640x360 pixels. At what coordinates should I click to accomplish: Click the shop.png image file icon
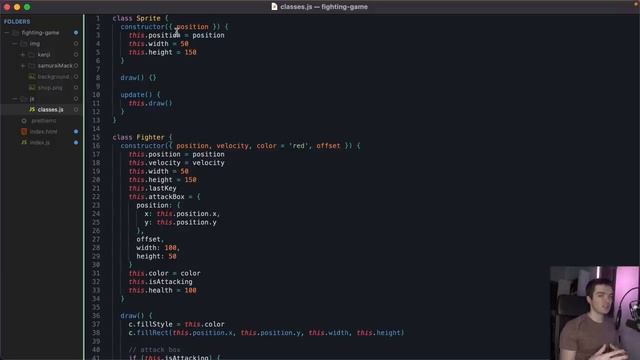pyautogui.click(x=32, y=88)
